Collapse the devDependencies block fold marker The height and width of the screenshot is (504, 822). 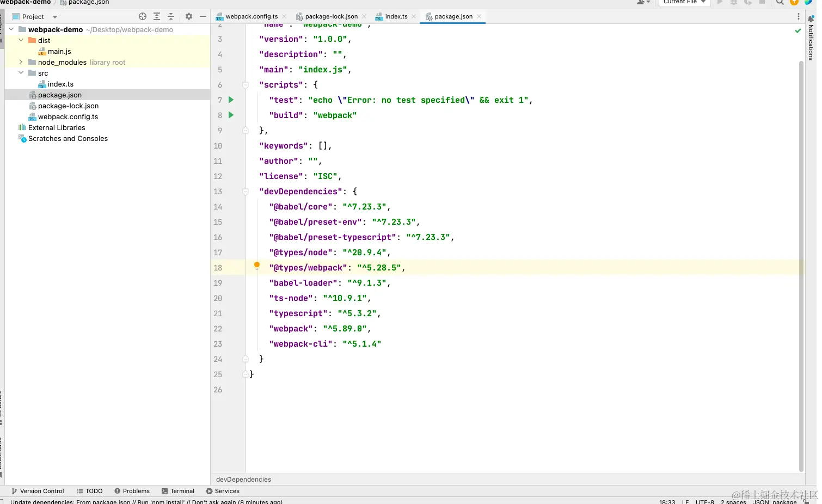coord(246,192)
